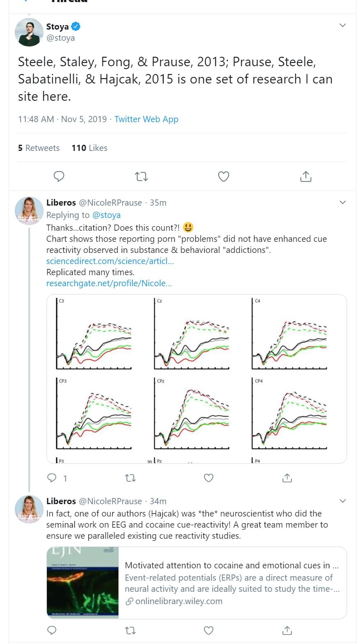Screen dimensions: 361x644
Task: Share Stoya's main tweet
Action: tap(305, 176)
